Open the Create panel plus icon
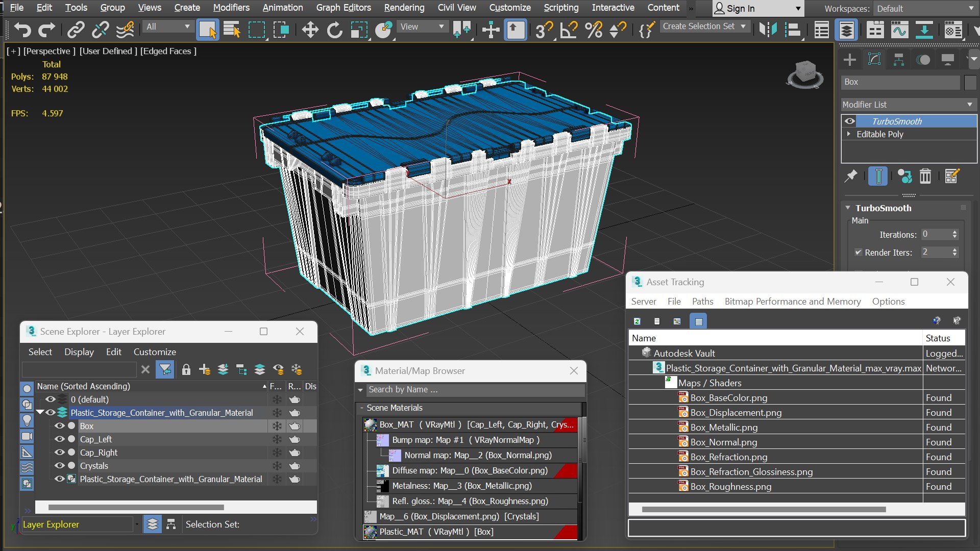Screen dimensions: 980x551 click(x=850, y=60)
